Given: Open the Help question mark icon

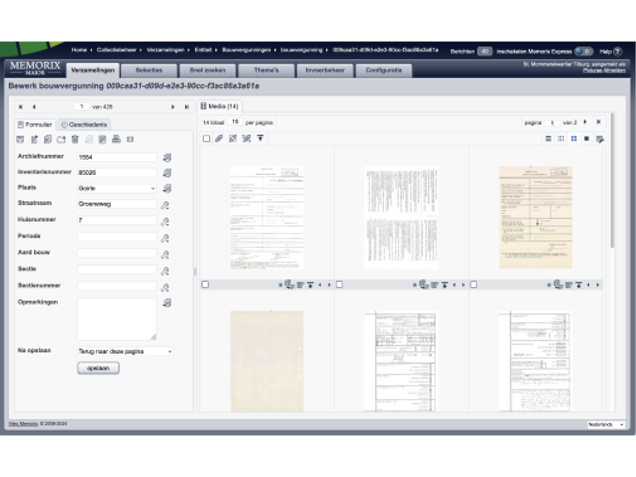Looking at the screenshot, I should point(617,52).
